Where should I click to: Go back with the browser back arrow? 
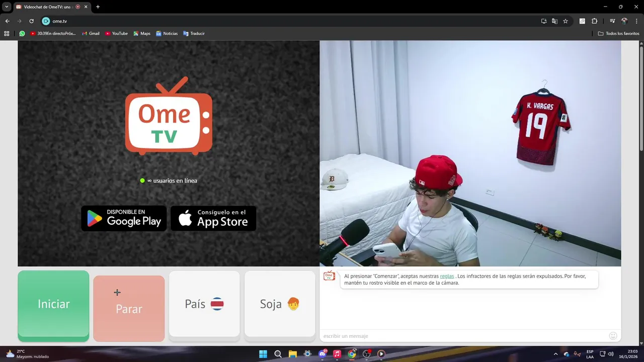point(7,21)
